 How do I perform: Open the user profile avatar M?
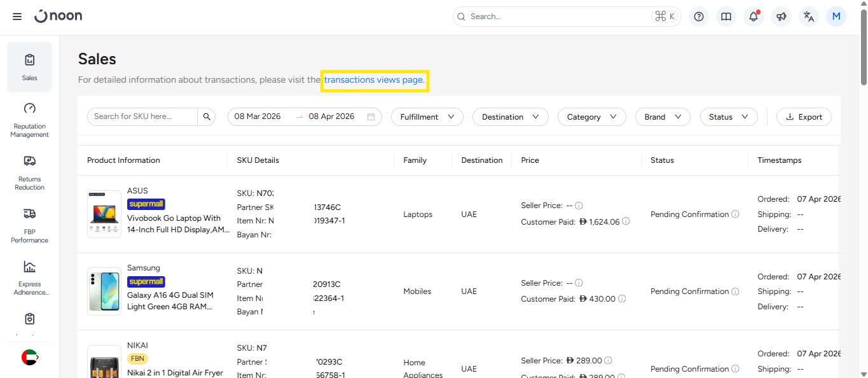(836, 17)
